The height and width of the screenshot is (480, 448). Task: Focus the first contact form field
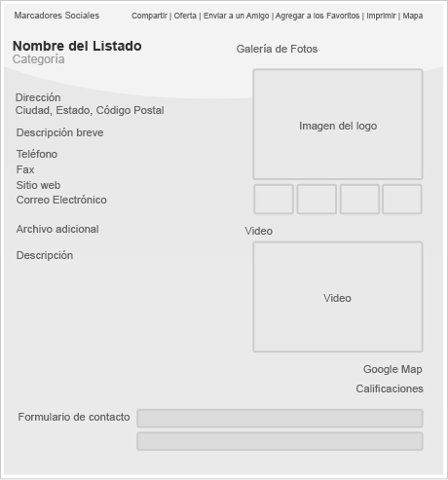coord(280,419)
